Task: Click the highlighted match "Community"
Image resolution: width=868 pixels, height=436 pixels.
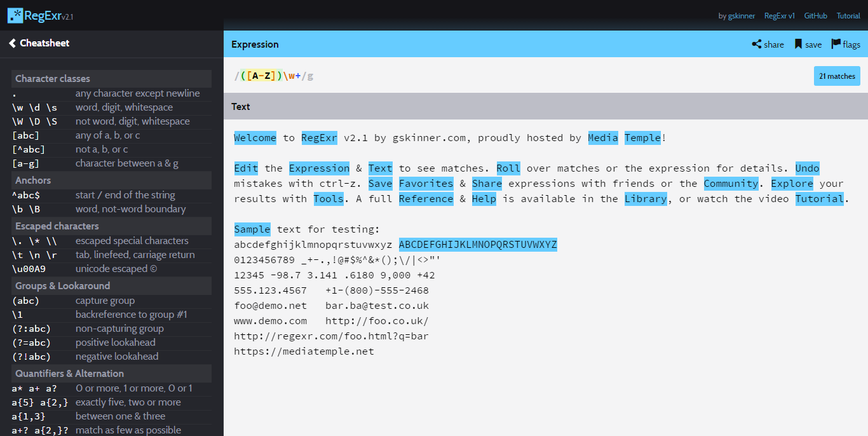Action: (x=731, y=184)
